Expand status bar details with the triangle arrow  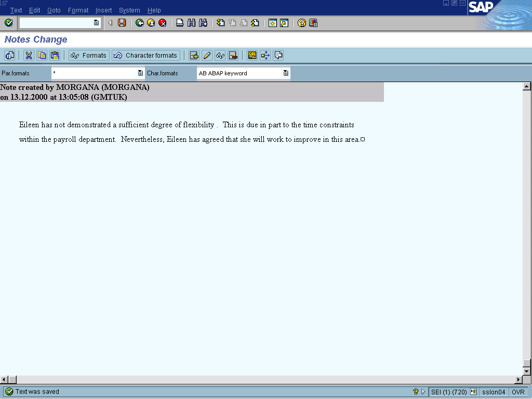(x=423, y=392)
